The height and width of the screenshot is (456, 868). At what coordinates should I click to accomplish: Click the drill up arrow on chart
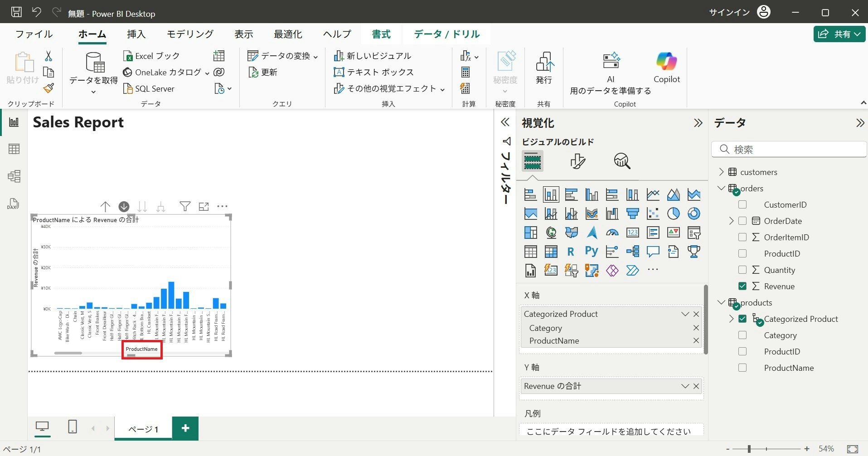coord(105,207)
